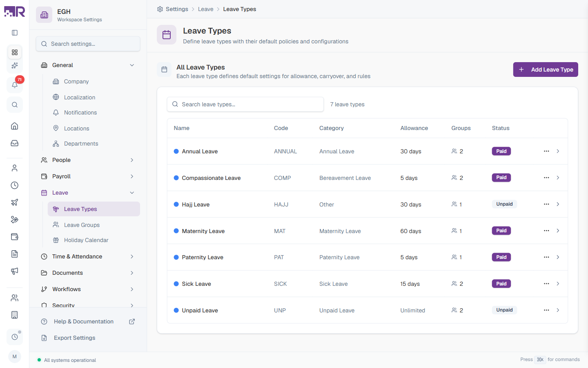Open Notifications settings item

pyautogui.click(x=94, y=112)
